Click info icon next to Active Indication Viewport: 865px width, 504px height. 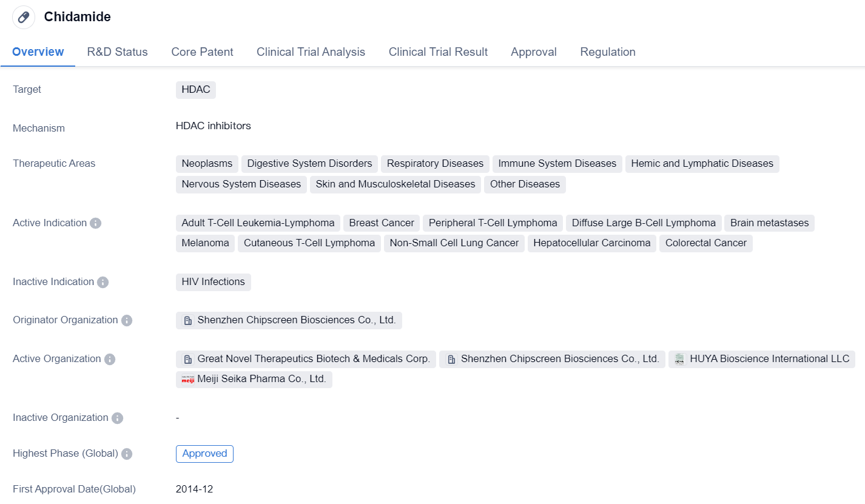(x=95, y=223)
